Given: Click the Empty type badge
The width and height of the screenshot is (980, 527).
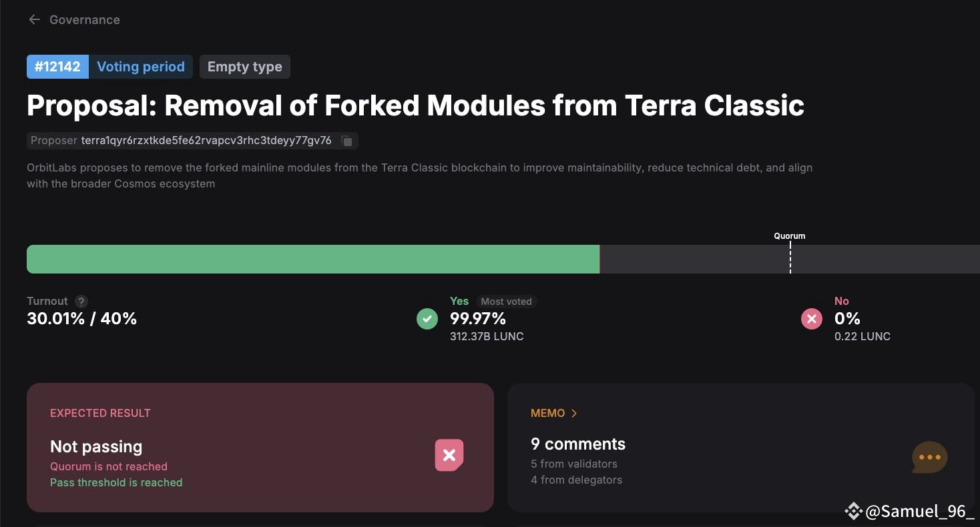Looking at the screenshot, I should 245,67.
